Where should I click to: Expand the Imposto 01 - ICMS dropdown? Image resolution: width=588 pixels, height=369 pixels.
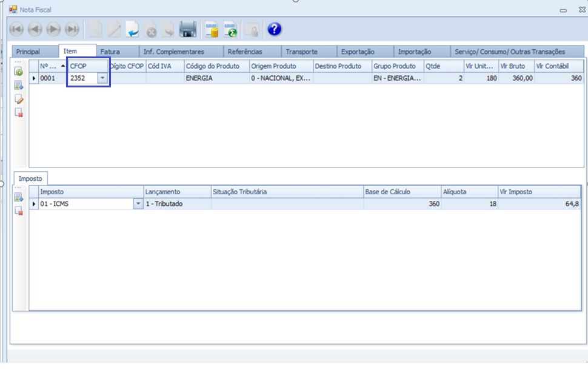[x=138, y=204]
